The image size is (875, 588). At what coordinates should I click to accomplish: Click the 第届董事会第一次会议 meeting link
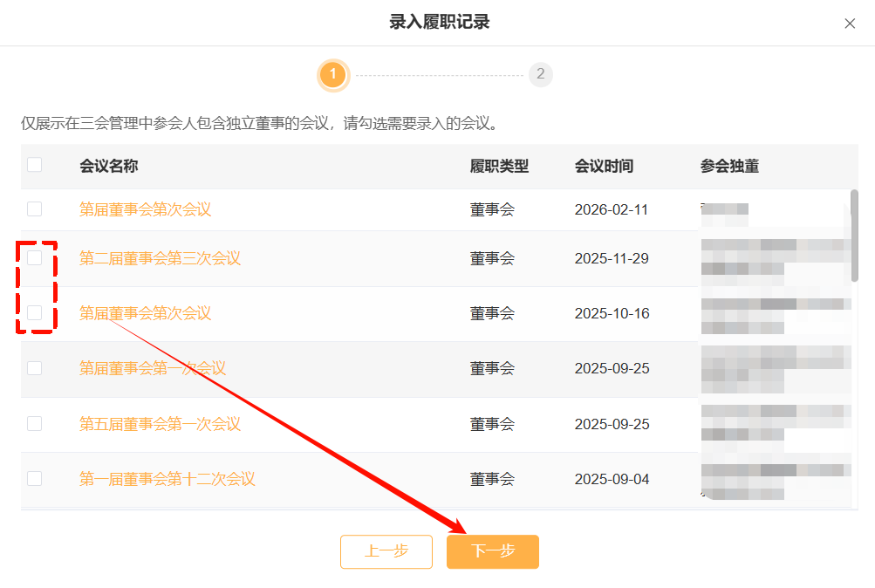[153, 368]
